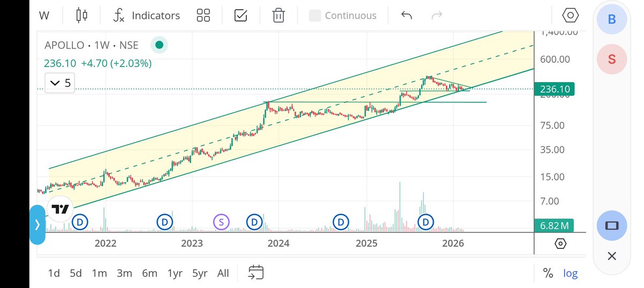Click the 2024 label on time axis
Viewport: 644px width, 288px height.
[279, 243]
